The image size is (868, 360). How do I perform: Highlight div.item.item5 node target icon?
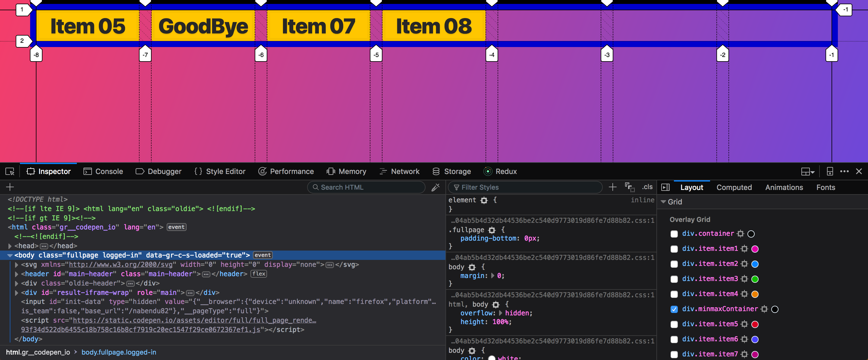[x=744, y=324]
